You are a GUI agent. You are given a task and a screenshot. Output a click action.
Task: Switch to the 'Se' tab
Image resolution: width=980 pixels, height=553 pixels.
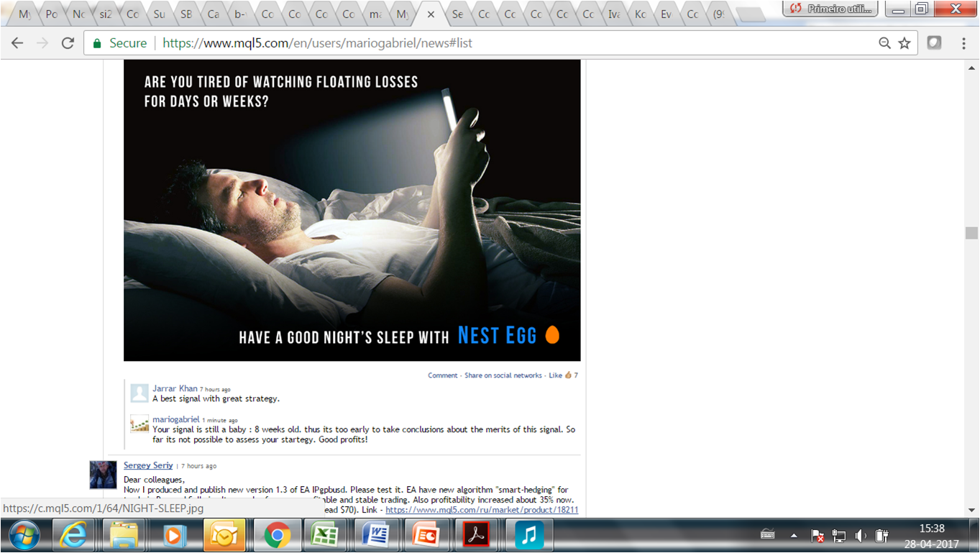[457, 14]
